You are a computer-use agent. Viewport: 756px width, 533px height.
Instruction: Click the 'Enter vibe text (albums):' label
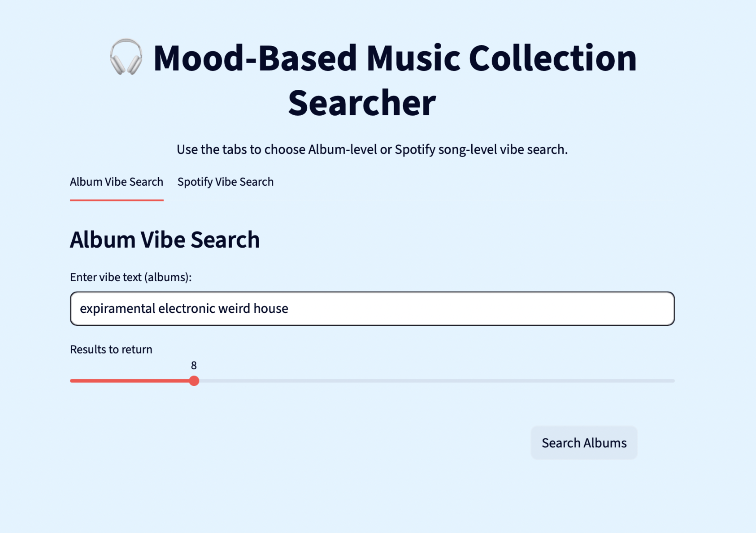tap(130, 277)
